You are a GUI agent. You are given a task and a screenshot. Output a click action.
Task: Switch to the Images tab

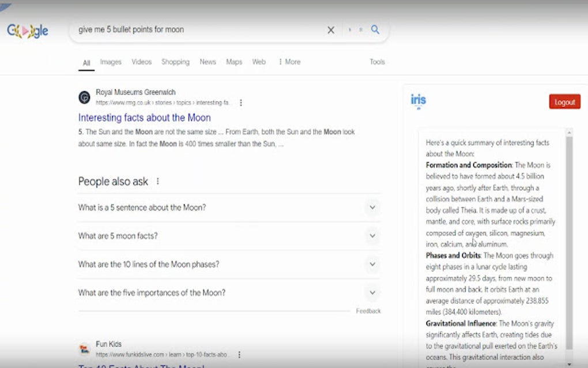click(x=111, y=62)
